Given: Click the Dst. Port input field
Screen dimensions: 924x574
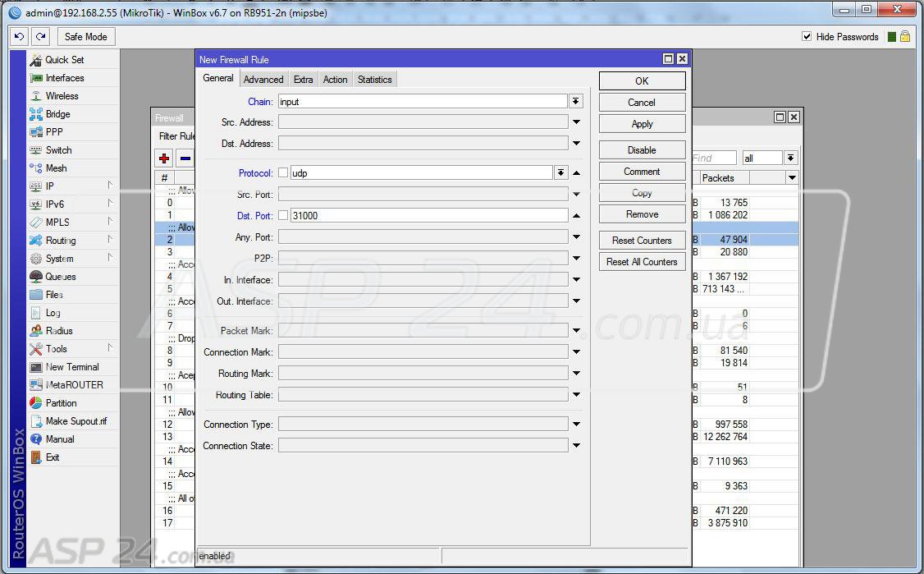Looking at the screenshot, I should [x=428, y=216].
